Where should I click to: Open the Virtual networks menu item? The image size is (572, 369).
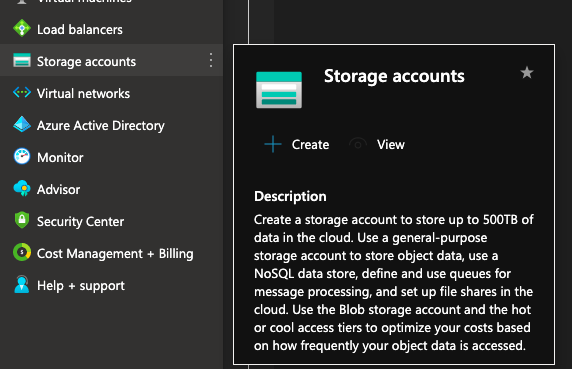pyautogui.click(x=112, y=93)
